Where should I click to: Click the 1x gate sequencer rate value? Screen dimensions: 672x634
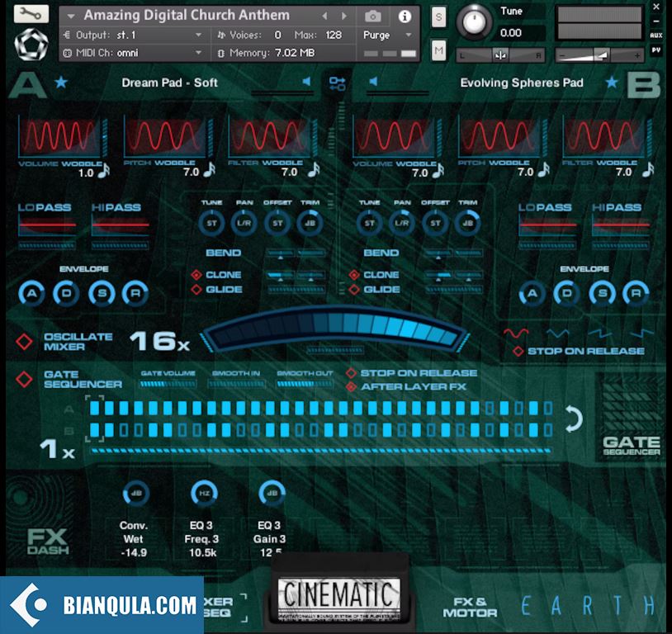[58, 449]
